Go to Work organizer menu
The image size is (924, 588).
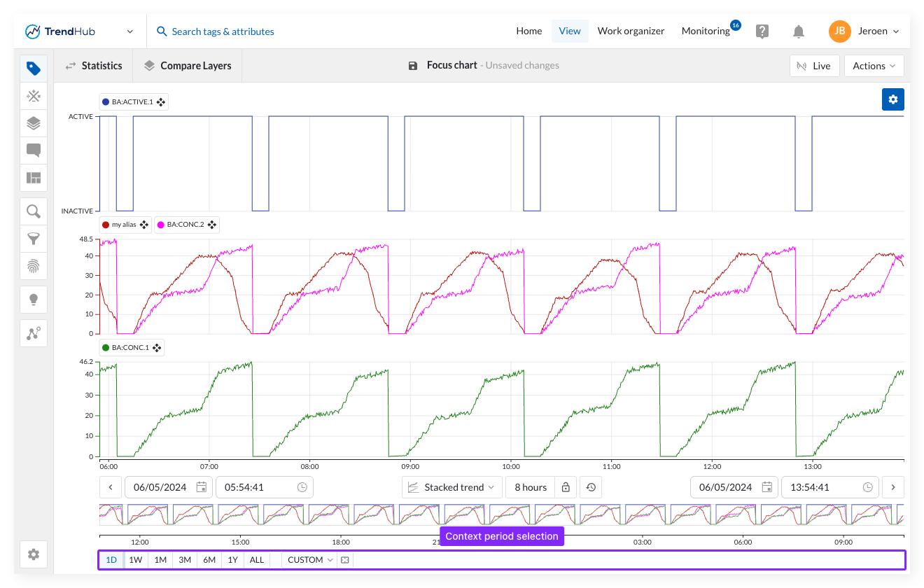click(x=631, y=31)
